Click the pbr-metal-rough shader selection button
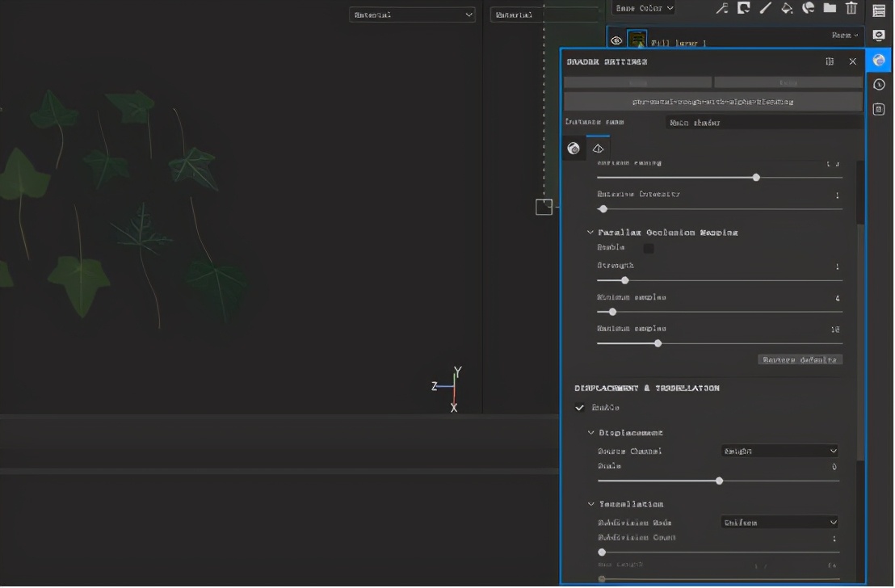Screen dimensions: 895x588 (712, 102)
